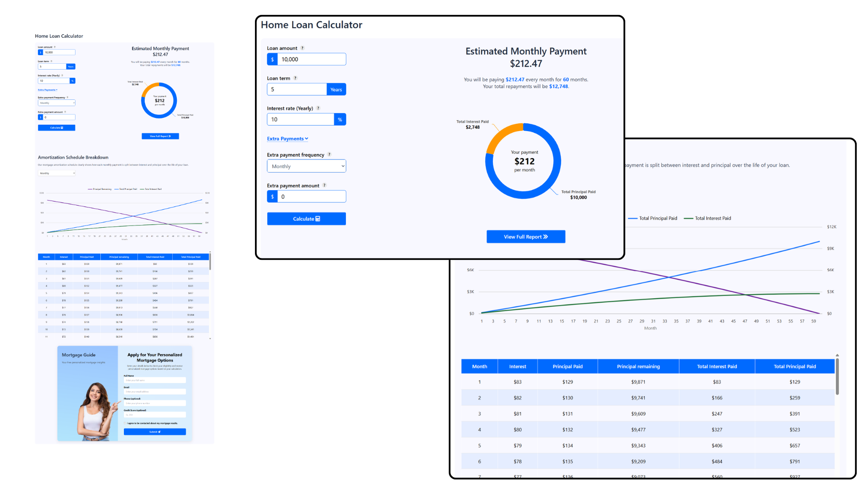868x488 pixels.
Task: Click the enlarged Interest rate field showing 10
Action: click(x=301, y=119)
